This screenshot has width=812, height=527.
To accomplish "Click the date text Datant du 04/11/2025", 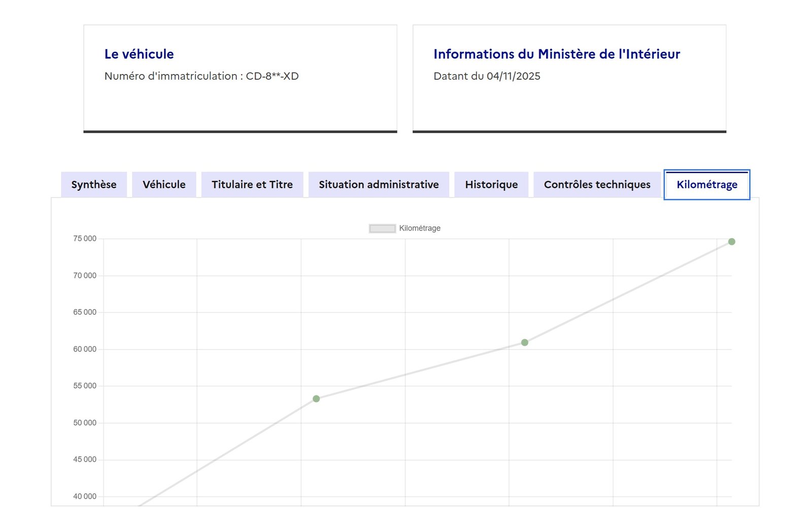I will coord(487,76).
